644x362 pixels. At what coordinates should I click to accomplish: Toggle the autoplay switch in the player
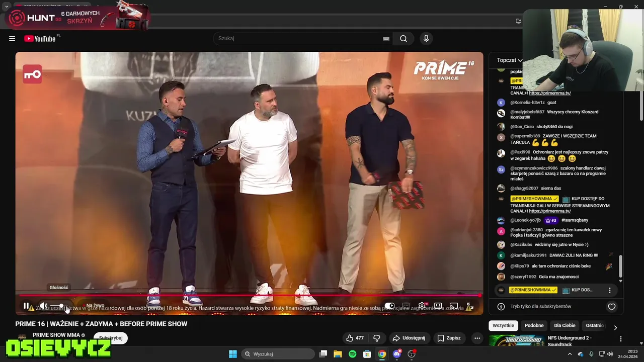[390, 306]
